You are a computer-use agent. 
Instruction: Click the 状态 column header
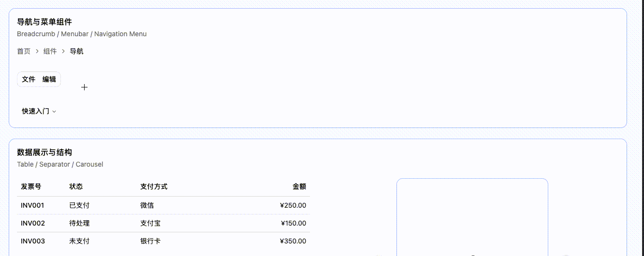[76, 186]
